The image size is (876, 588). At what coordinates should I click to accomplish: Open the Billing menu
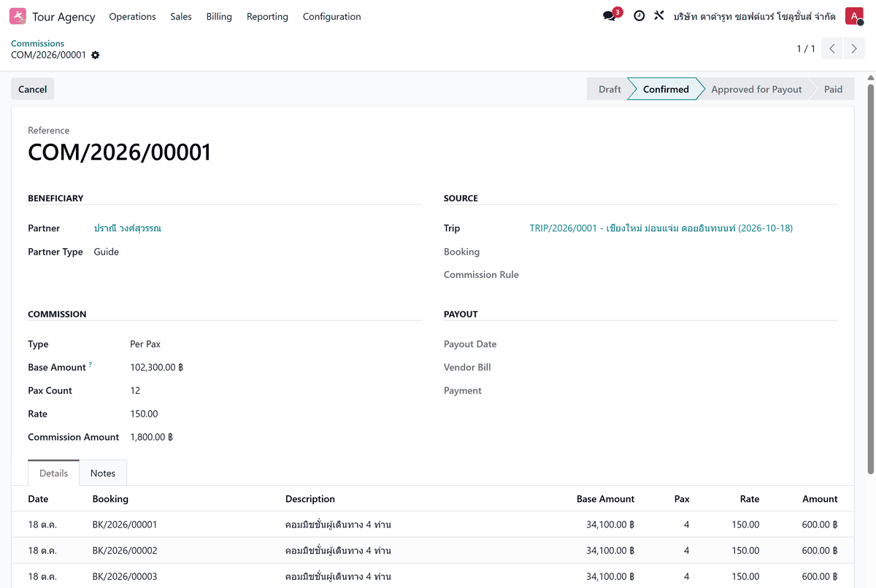(x=219, y=16)
